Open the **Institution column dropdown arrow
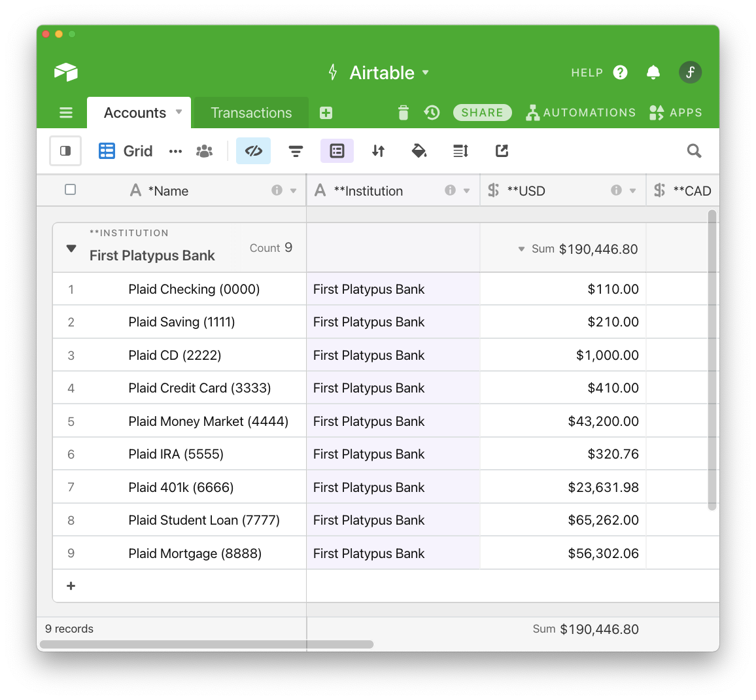Viewport: 756px width, 700px height. coord(467,191)
